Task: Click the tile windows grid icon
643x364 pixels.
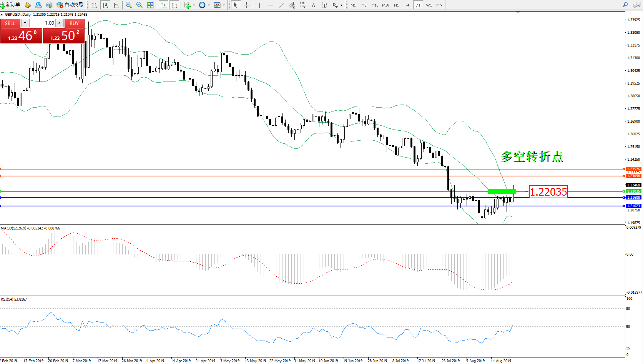Action: [x=150, y=5]
